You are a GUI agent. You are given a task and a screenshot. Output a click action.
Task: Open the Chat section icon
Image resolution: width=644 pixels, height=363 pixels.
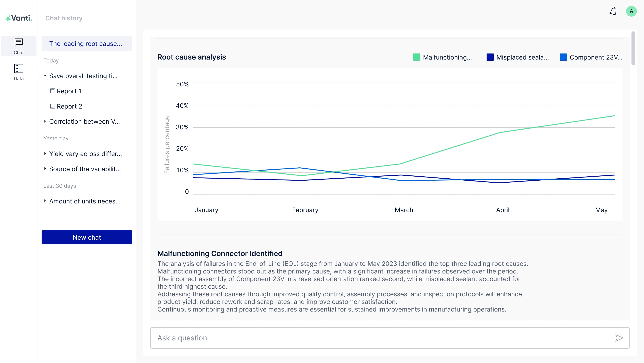[19, 46]
